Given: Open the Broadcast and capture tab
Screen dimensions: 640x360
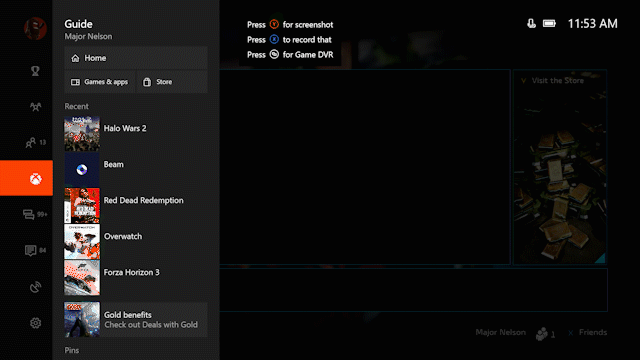Looking at the screenshot, I should [36, 287].
